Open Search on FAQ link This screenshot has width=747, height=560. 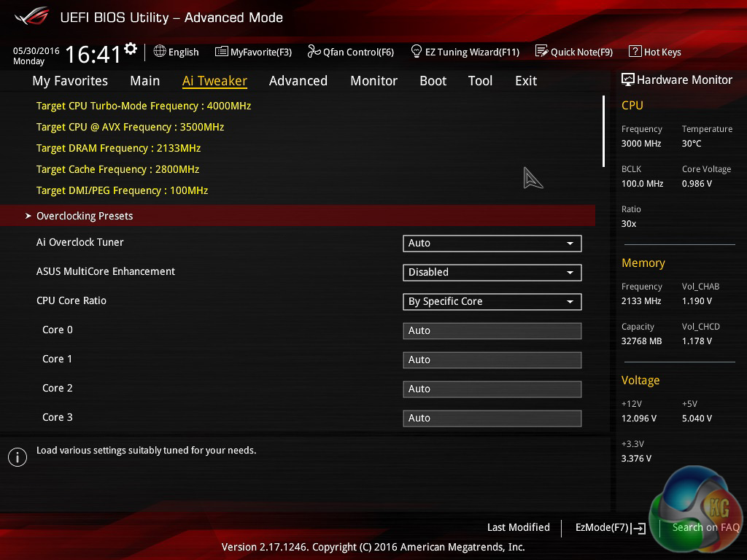pos(705,527)
